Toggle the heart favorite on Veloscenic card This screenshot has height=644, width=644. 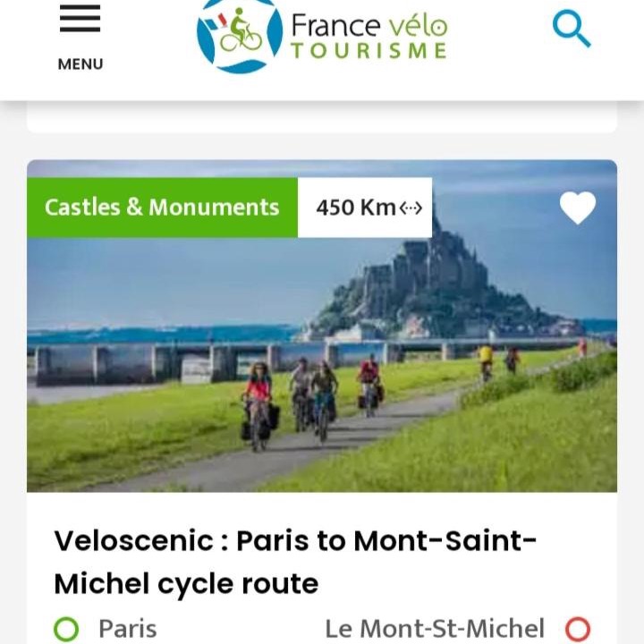[x=578, y=208]
